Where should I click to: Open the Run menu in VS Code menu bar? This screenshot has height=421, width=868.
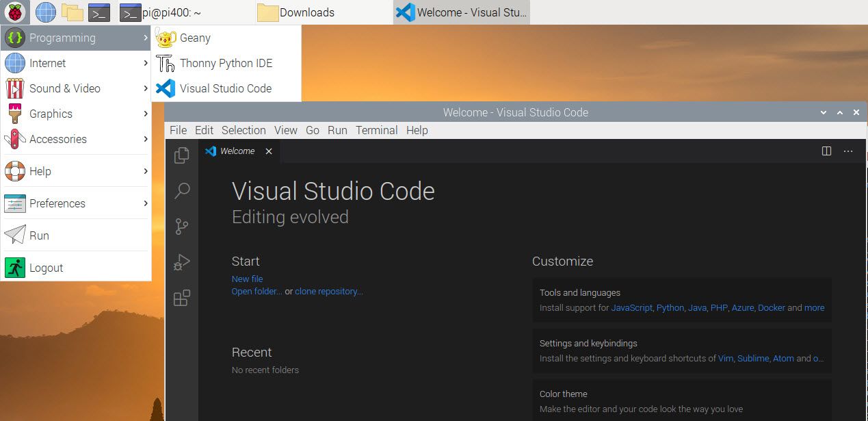(337, 130)
